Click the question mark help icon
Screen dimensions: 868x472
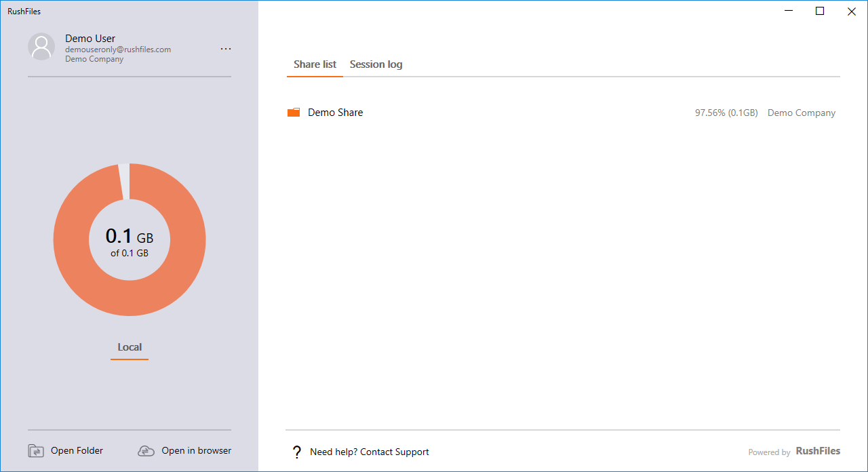[296, 452]
